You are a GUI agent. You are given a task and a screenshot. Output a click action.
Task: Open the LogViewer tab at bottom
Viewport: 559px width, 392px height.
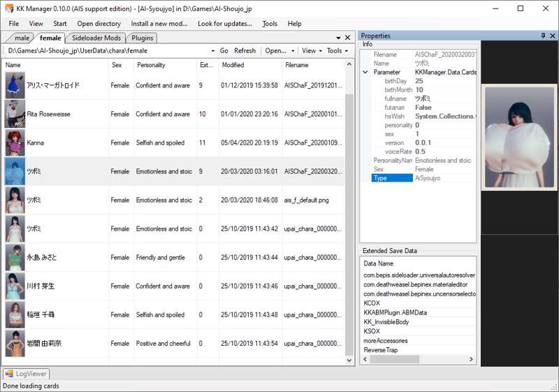(x=26, y=374)
